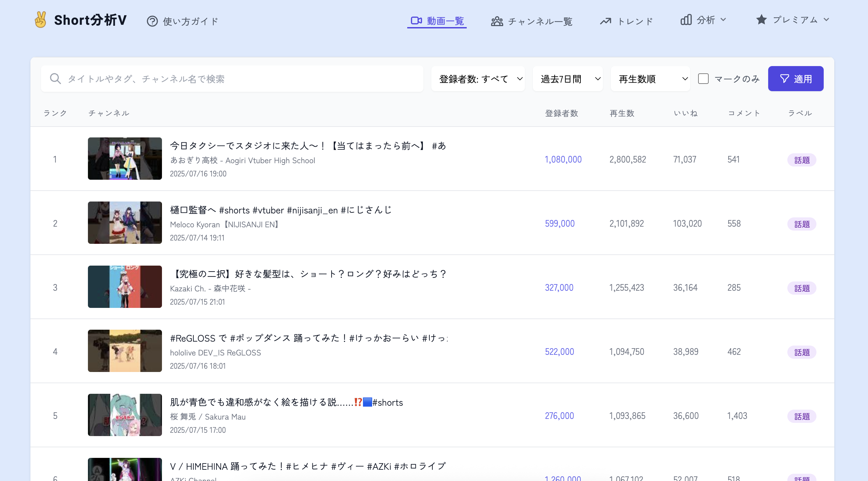868x481 pixels.
Task: Click the いいね column header
Action: click(685, 113)
